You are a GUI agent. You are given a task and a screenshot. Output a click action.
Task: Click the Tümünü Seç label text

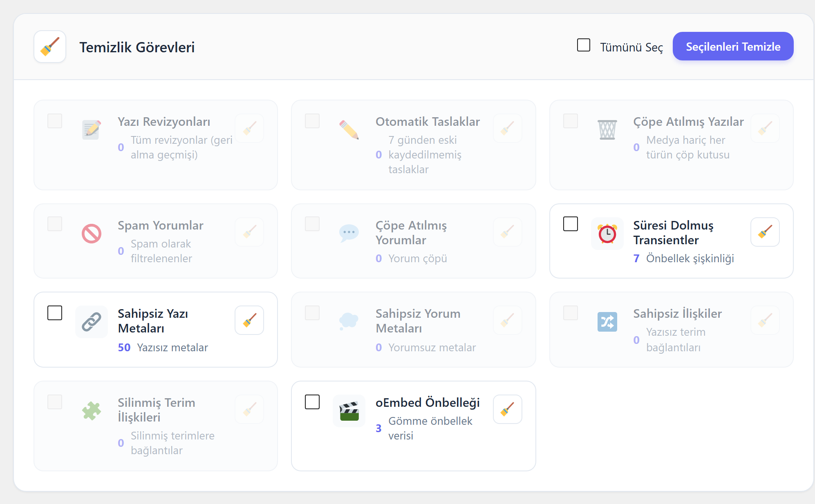click(631, 47)
